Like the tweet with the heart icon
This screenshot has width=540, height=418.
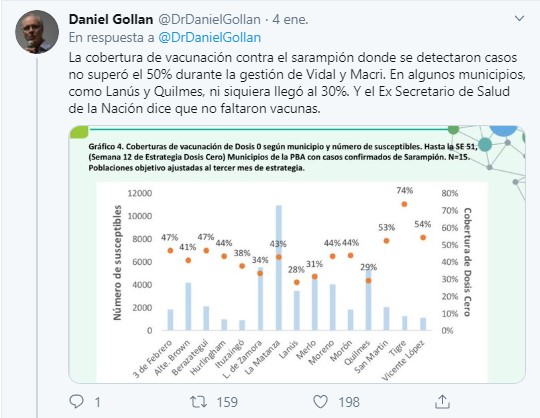[320, 401]
